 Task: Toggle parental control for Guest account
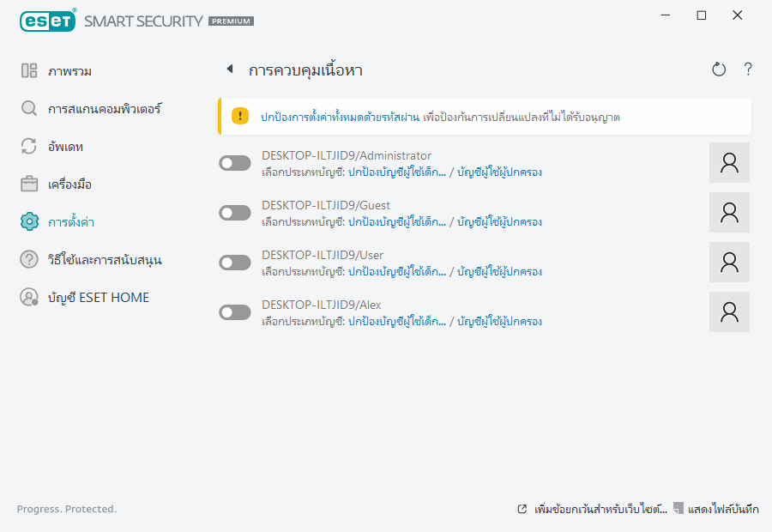[x=235, y=213]
